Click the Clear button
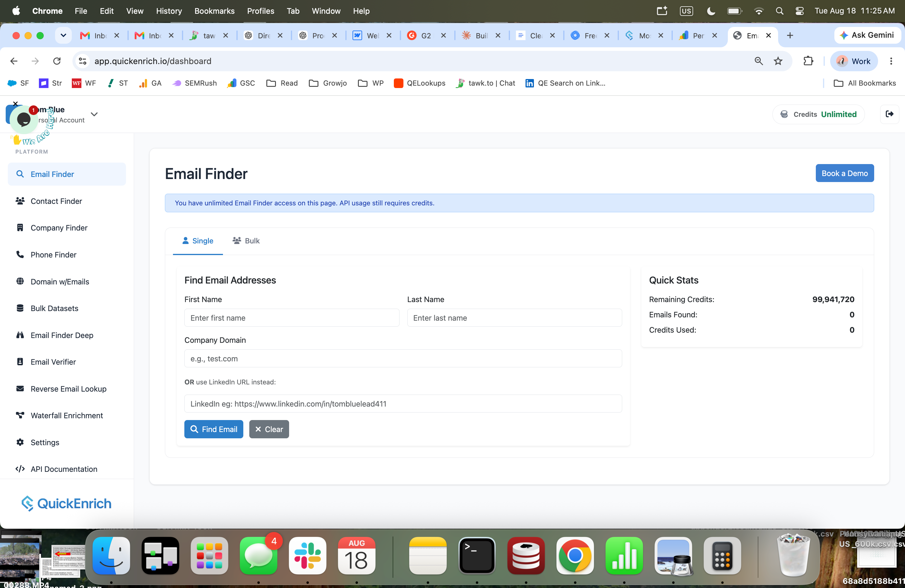The image size is (905, 588). (x=269, y=429)
